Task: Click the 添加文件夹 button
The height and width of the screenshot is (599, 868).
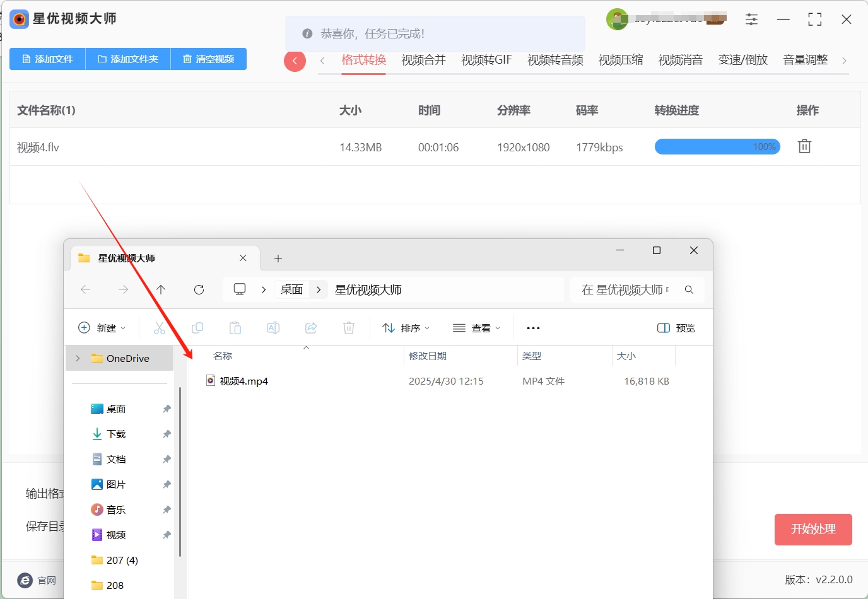Action: point(128,59)
